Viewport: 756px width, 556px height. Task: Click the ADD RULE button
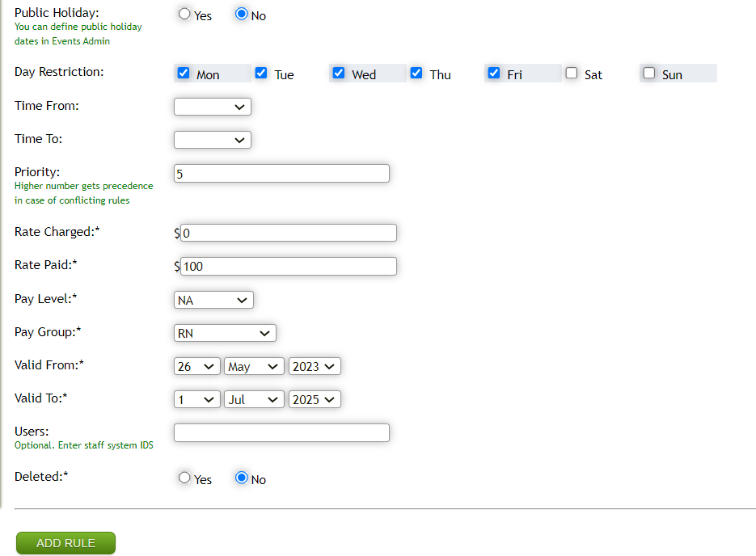(65, 542)
